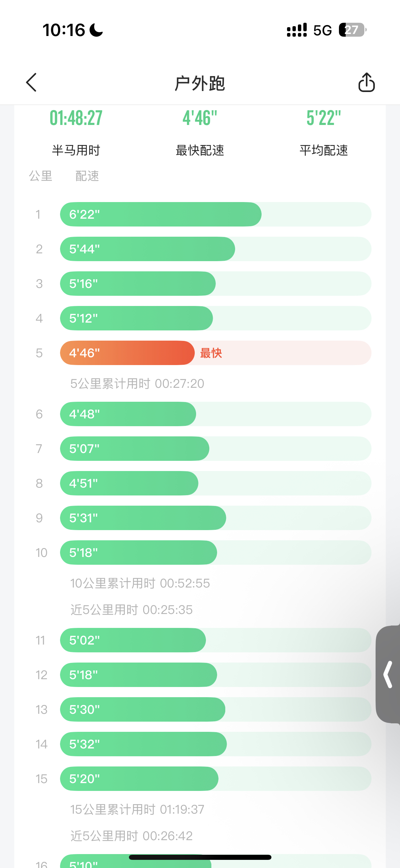Tap the 01:48:27 half marathon time

pyautogui.click(x=76, y=118)
